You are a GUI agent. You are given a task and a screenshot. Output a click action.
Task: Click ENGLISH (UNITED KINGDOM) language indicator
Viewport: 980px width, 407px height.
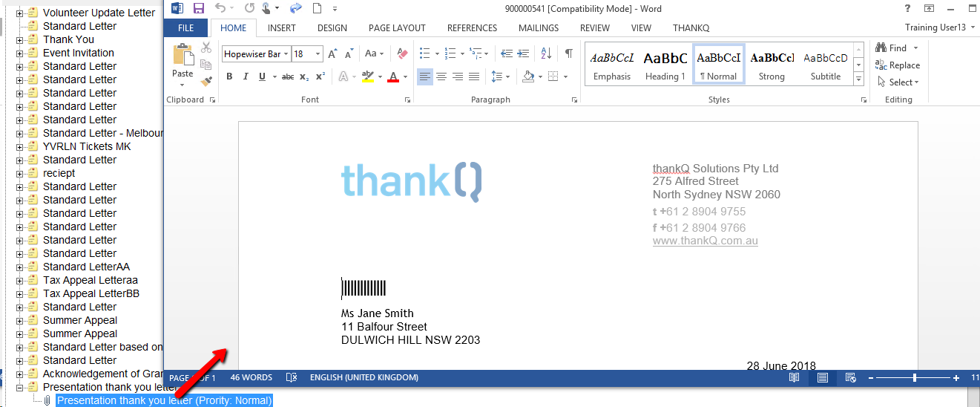[x=364, y=377]
